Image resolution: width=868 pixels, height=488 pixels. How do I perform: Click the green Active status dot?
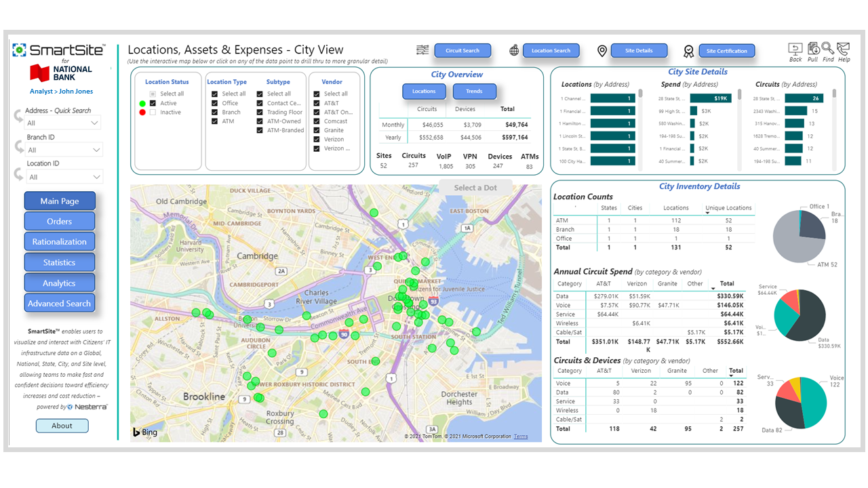click(x=142, y=104)
